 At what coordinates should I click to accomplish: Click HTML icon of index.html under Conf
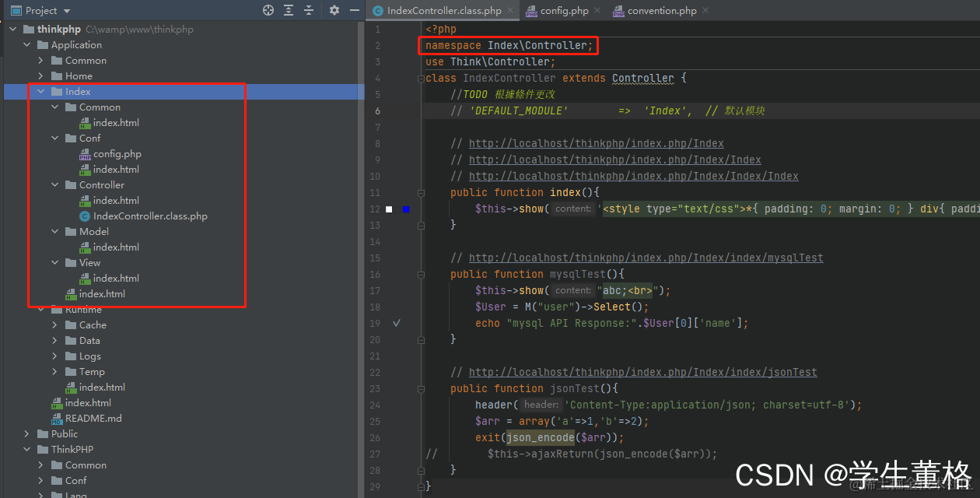[85, 170]
